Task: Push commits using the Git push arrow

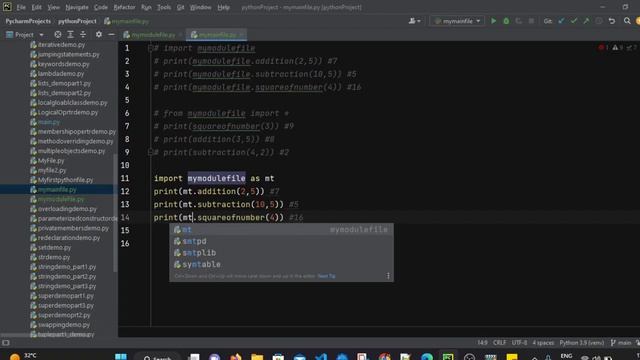Action: coord(586,21)
